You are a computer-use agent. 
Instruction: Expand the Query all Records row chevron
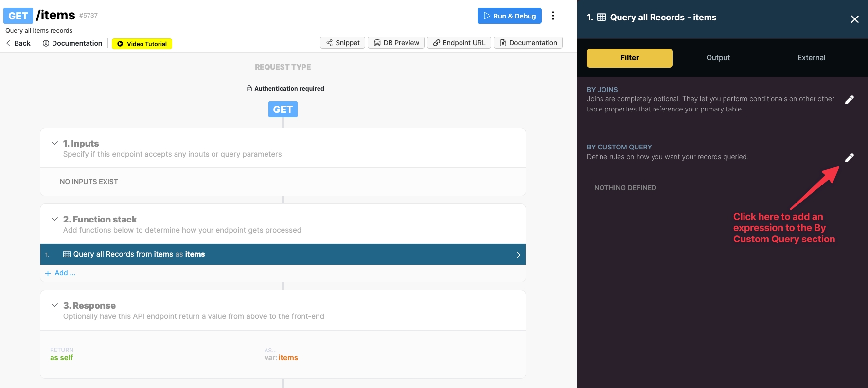tap(518, 255)
